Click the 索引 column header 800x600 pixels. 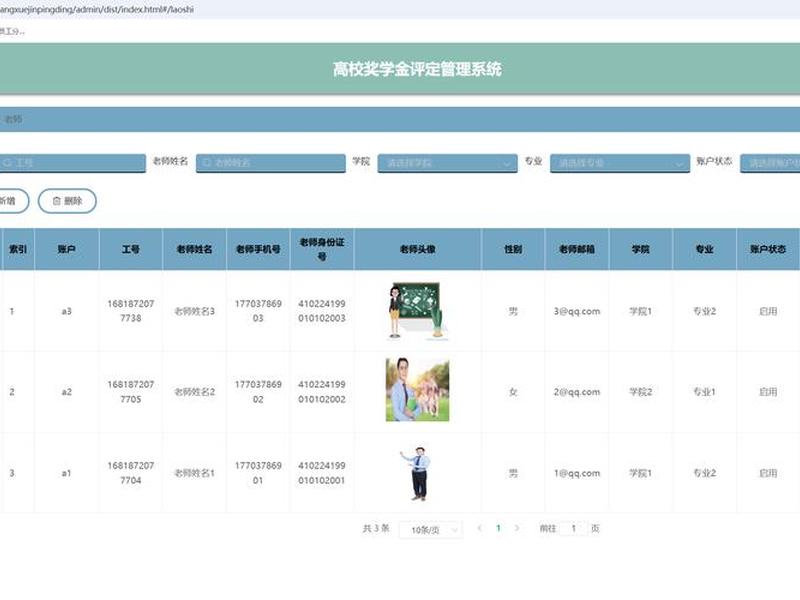point(18,249)
